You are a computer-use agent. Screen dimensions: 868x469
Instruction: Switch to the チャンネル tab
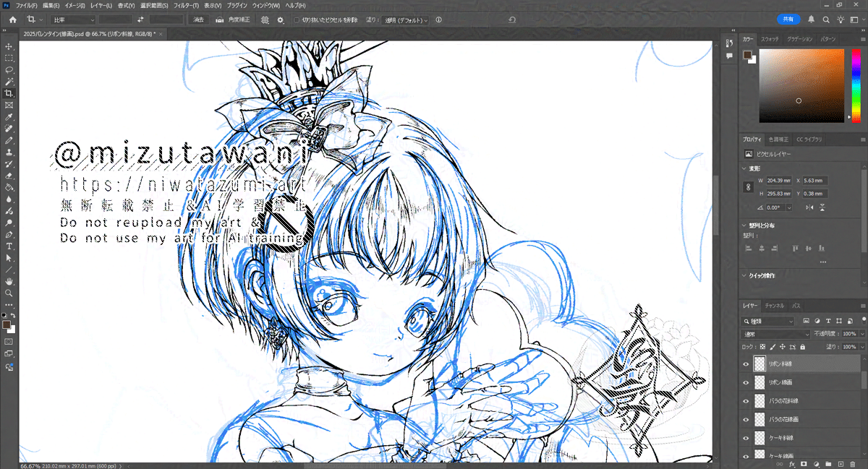tap(775, 306)
